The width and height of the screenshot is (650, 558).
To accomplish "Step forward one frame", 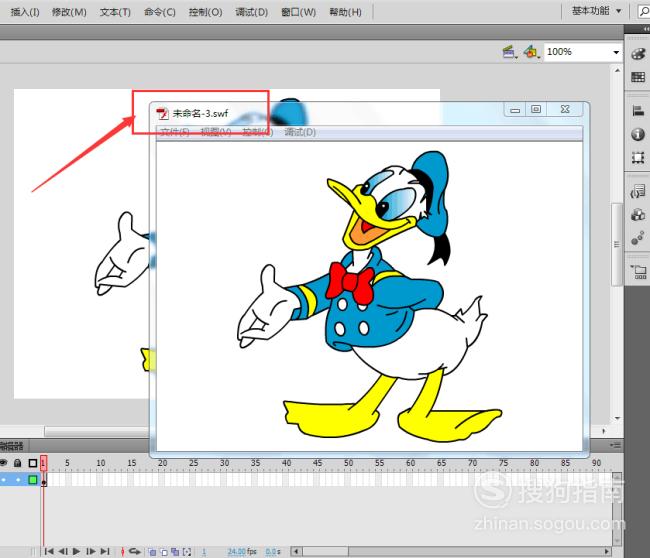I will tap(91, 551).
